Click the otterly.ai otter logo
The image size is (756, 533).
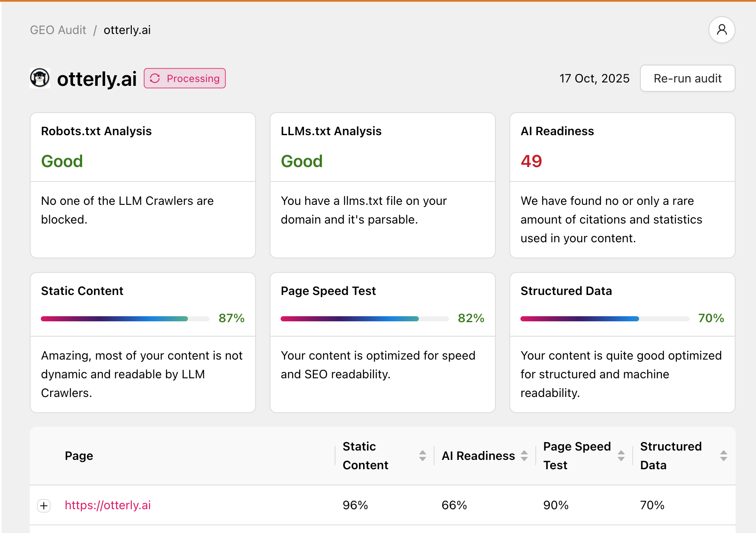[40, 78]
